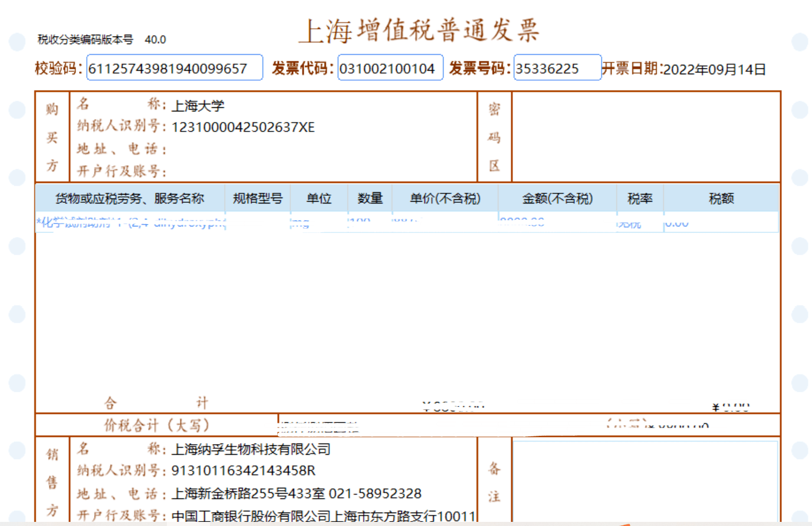Click the 校验码 input field
The width and height of the screenshot is (812, 526).
tap(174, 68)
